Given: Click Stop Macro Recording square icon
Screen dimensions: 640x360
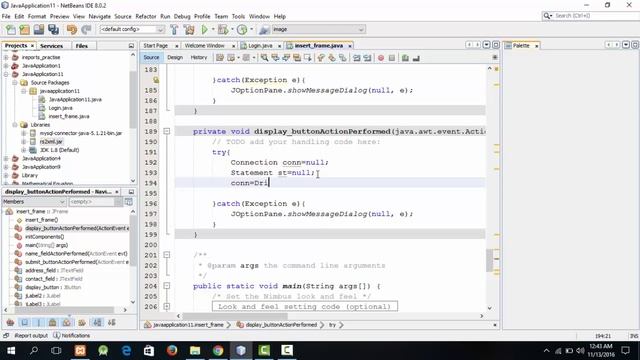Looking at the screenshot, I should point(392,58).
